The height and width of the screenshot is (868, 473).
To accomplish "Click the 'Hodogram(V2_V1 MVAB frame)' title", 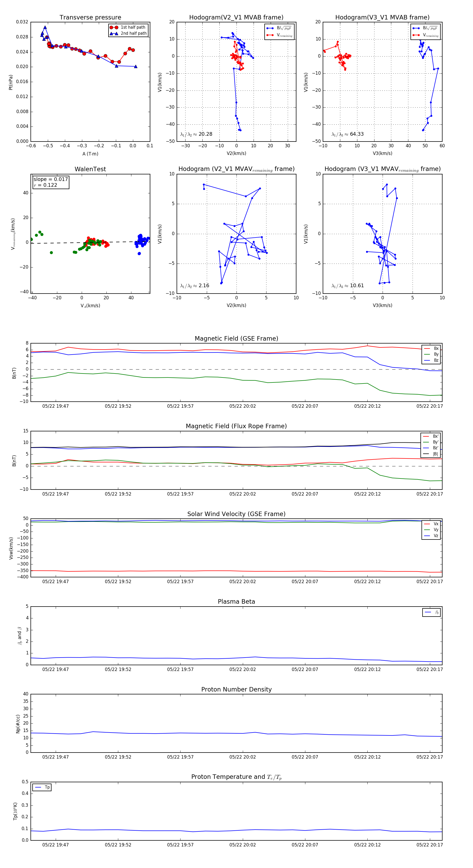I will click(236, 18).
